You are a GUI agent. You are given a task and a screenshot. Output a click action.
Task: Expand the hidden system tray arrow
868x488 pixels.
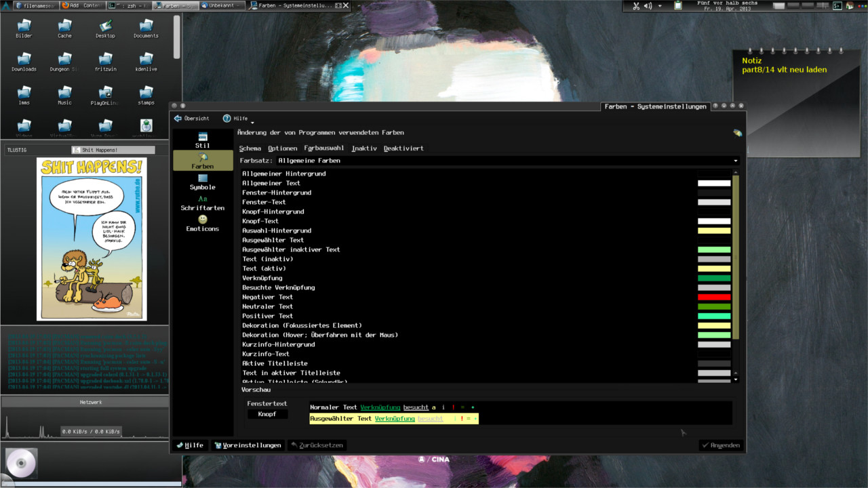click(660, 6)
